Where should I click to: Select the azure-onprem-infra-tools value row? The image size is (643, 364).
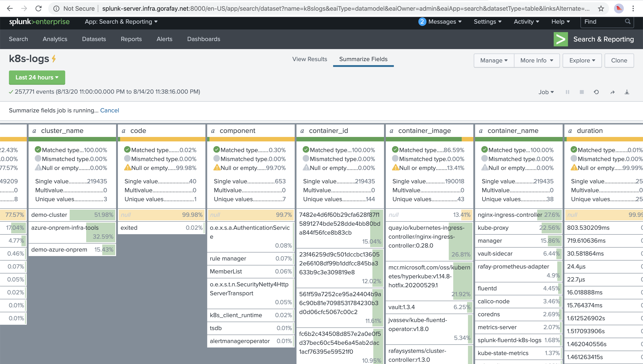click(72, 232)
